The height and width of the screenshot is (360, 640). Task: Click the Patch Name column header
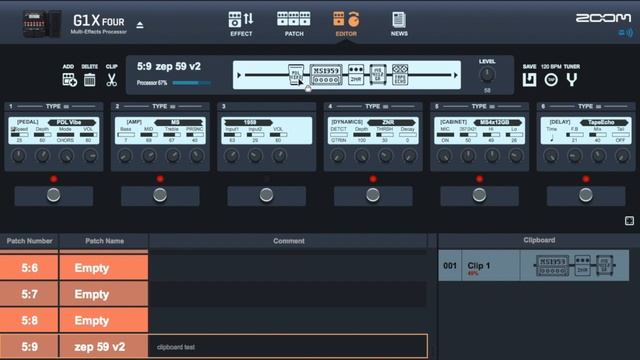coord(104,241)
